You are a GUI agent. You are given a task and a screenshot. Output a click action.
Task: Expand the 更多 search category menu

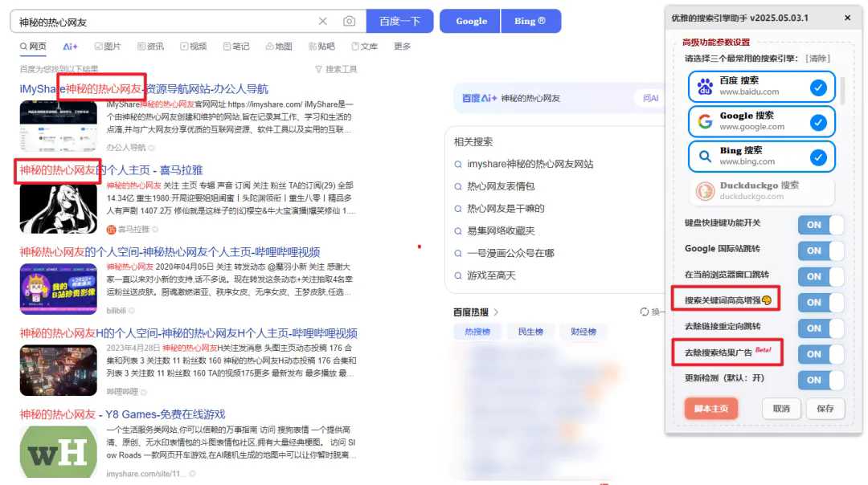coord(402,47)
